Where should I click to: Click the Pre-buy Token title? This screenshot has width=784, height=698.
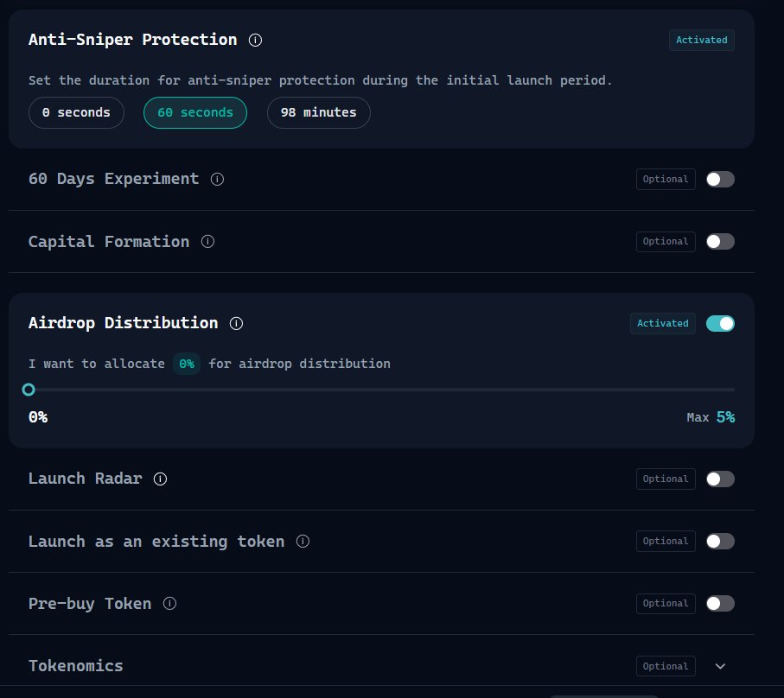pos(90,604)
